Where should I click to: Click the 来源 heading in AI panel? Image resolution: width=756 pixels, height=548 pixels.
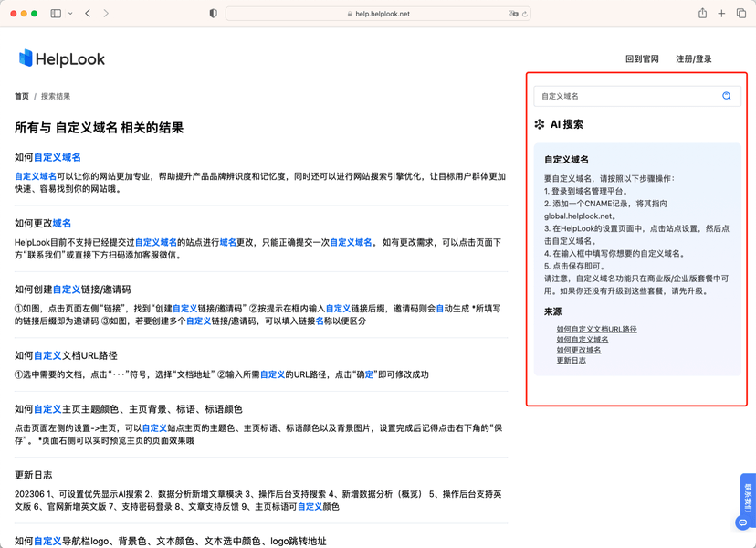point(552,311)
